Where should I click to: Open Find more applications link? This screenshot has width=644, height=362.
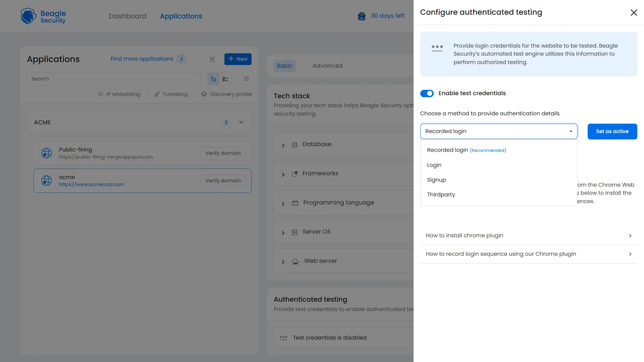coord(142,59)
